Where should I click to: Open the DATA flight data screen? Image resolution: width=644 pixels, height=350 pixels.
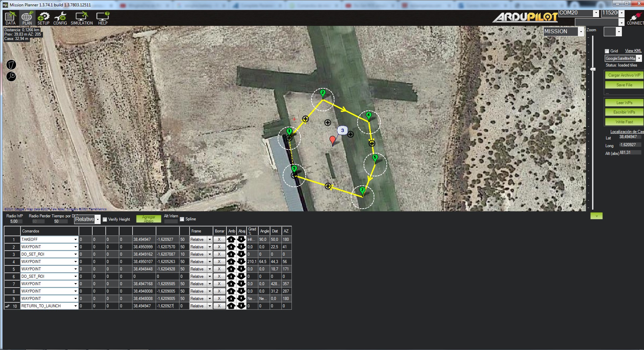pyautogui.click(x=10, y=18)
